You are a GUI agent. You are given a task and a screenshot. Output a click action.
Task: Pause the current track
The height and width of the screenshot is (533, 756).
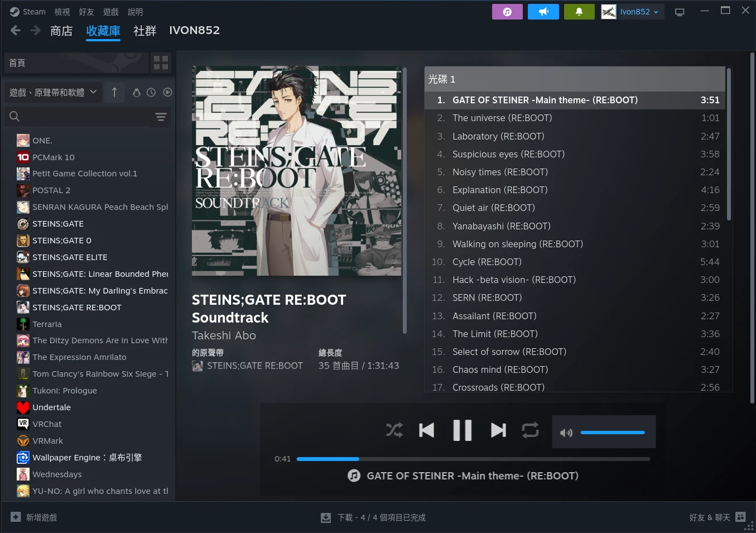(463, 430)
